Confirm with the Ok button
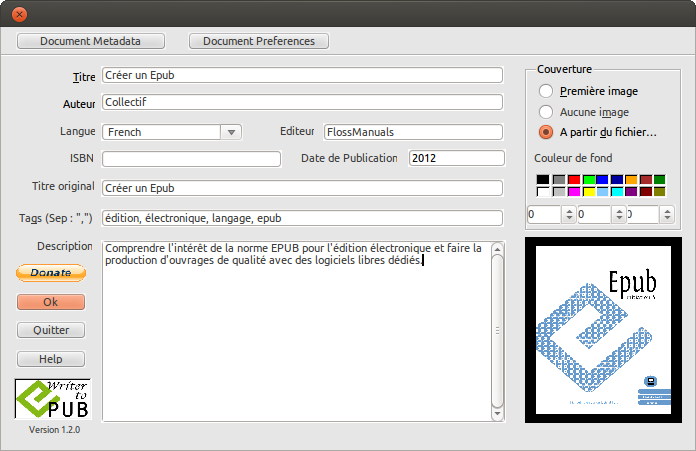The height and width of the screenshot is (451, 696). point(51,302)
